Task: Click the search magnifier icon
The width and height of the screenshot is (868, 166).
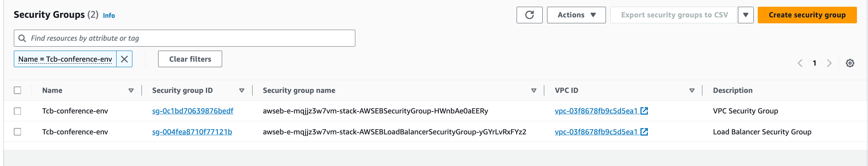Action: point(23,38)
